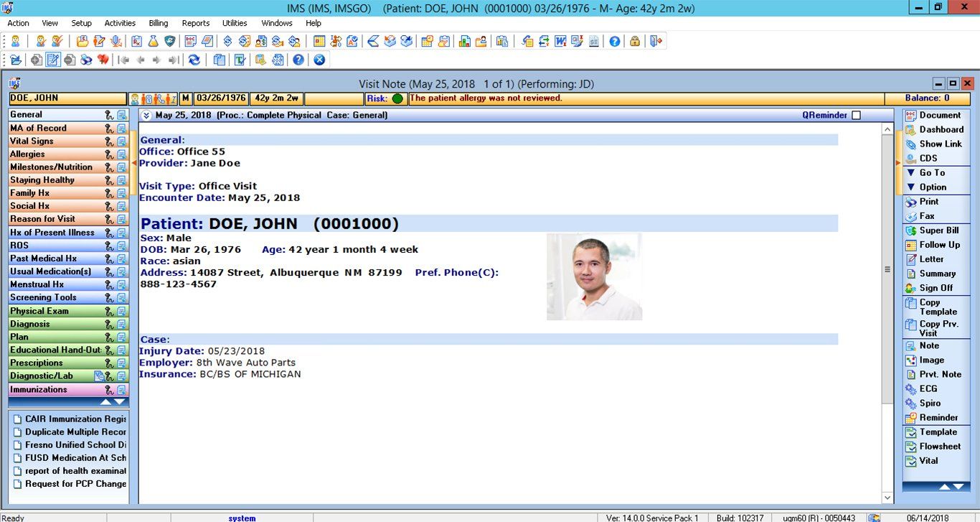Collapse the May 25, 2018 note section
The image size is (980, 522).
146,114
